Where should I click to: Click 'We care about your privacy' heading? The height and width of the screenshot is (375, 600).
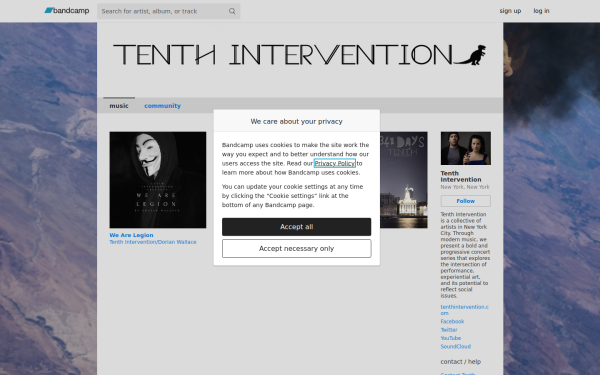click(297, 121)
